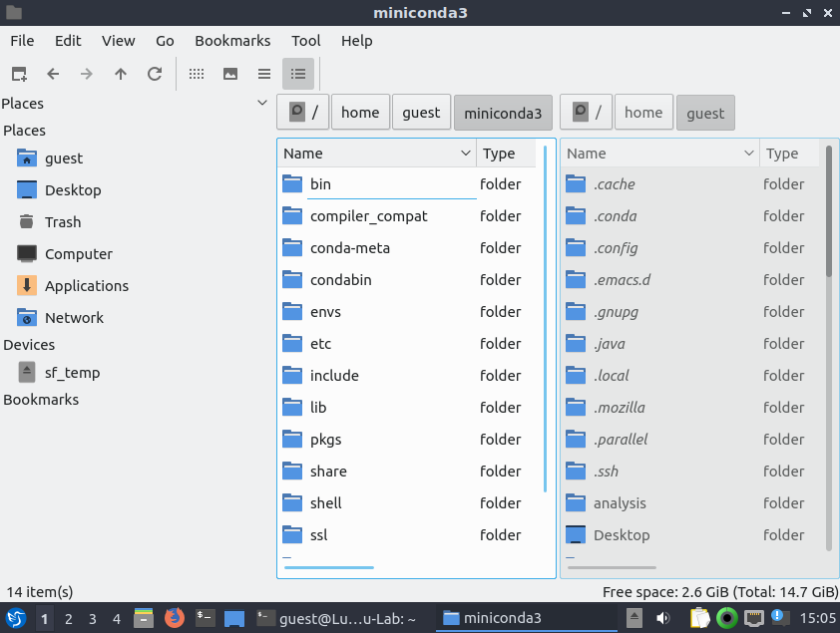Launch Firefox from the taskbar
The width and height of the screenshot is (840, 633).
point(175,618)
